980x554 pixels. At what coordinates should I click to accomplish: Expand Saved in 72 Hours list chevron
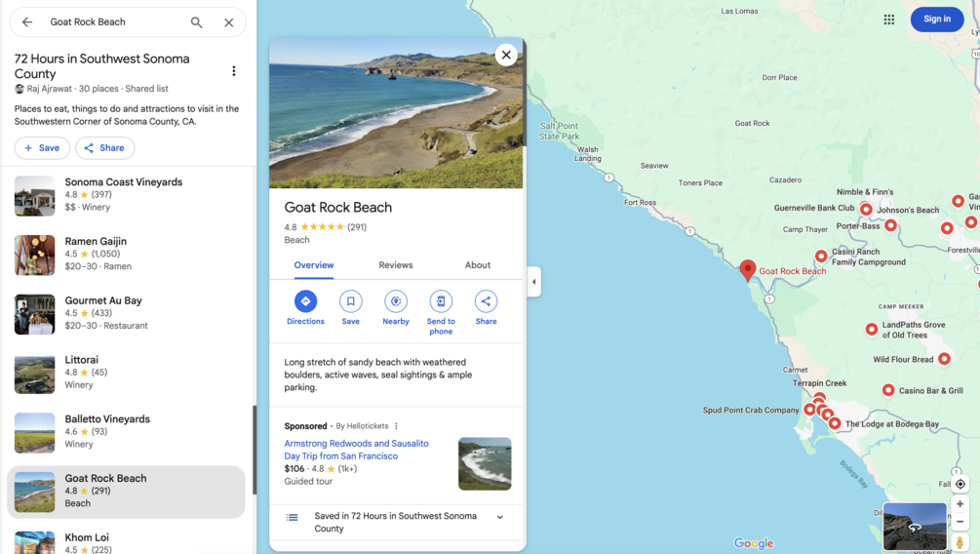[x=500, y=517]
